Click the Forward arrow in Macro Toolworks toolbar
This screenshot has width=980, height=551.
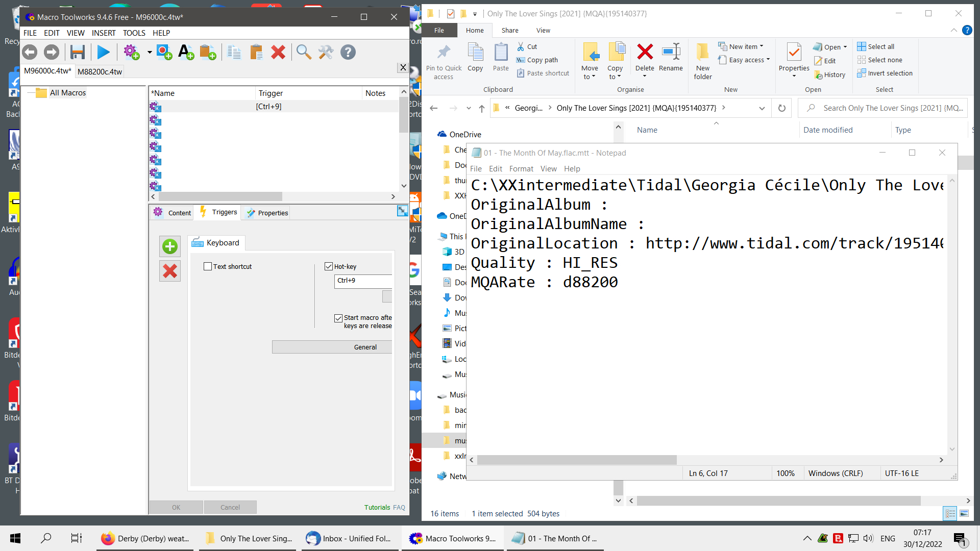[52, 52]
